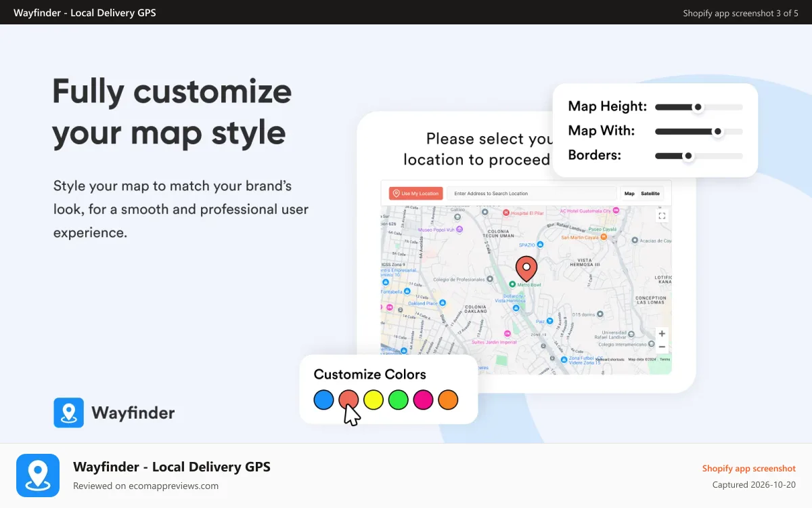Image resolution: width=812 pixels, height=508 pixels.
Task: Click the Map Height slider handle
Action: coord(698,107)
